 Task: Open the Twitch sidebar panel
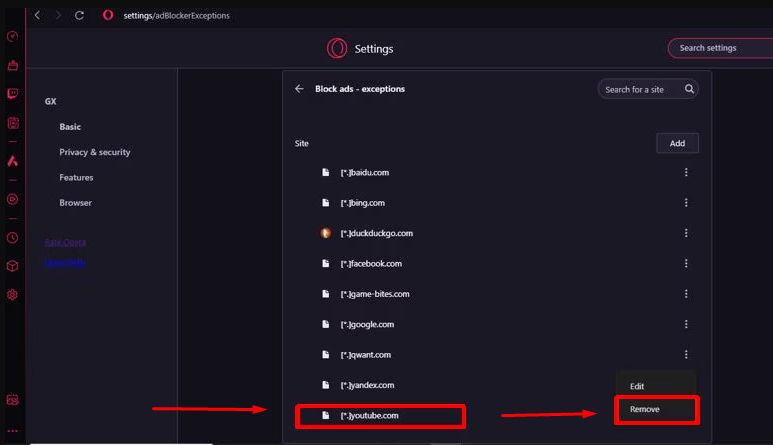[13, 94]
